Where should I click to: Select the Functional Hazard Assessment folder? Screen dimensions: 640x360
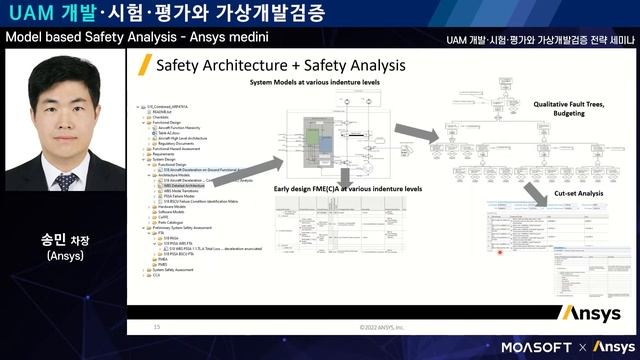pos(176,149)
